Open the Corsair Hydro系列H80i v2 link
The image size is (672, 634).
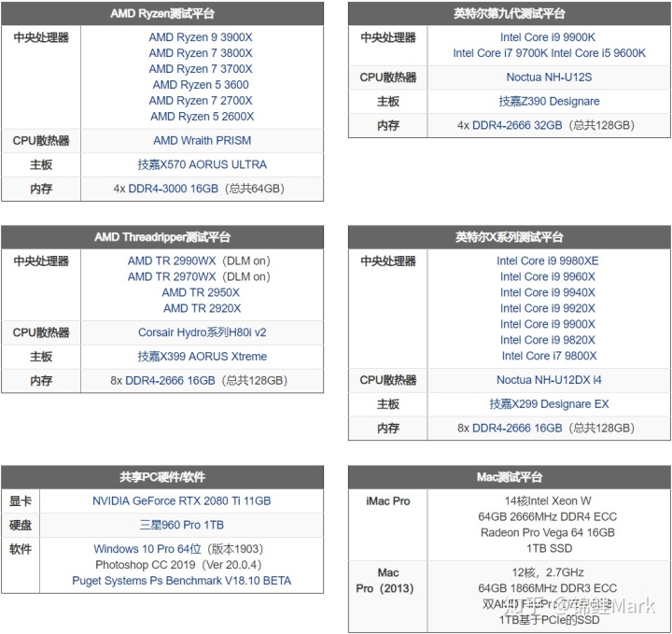coord(202,332)
